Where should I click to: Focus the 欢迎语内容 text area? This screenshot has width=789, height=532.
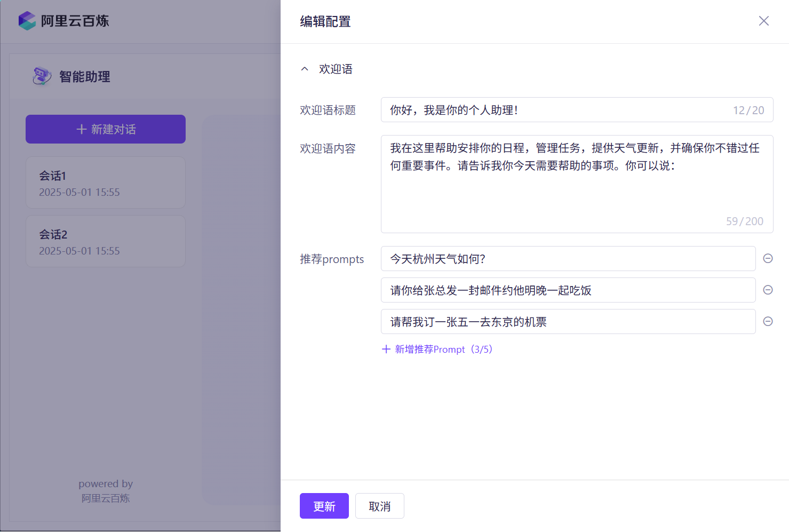tap(577, 184)
